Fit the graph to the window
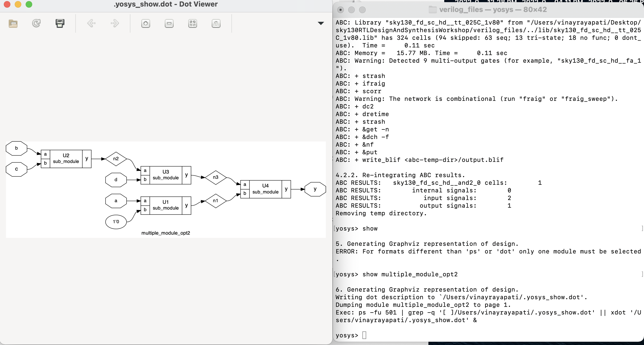This screenshot has width=644, height=345. (x=192, y=24)
